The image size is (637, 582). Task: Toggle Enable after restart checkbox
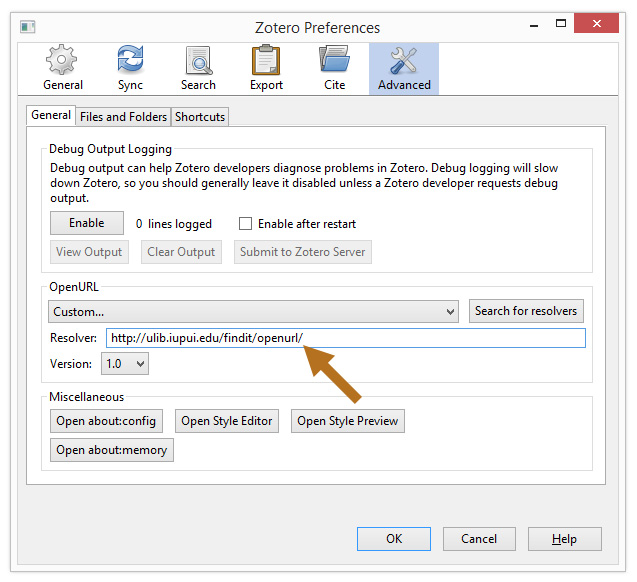pyautogui.click(x=245, y=223)
